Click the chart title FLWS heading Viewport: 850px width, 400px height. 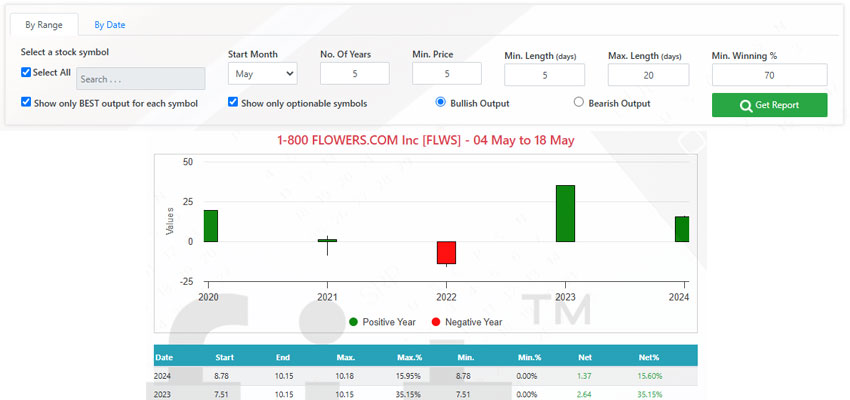pyautogui.click(x=426, y=140)
